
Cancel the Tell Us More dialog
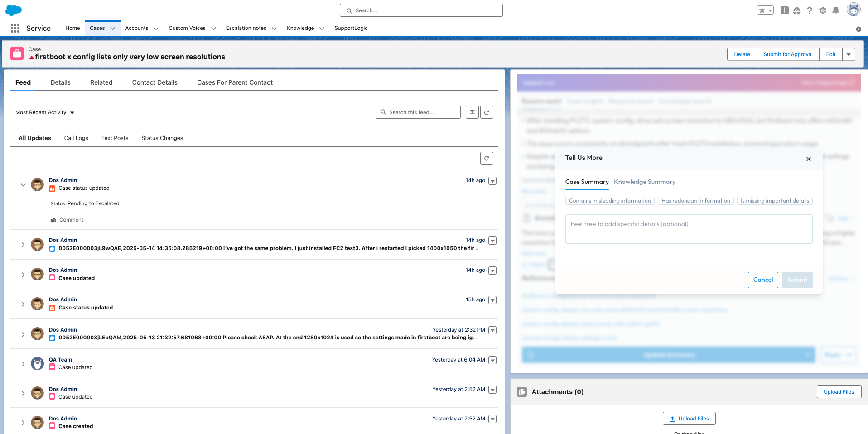763,280
